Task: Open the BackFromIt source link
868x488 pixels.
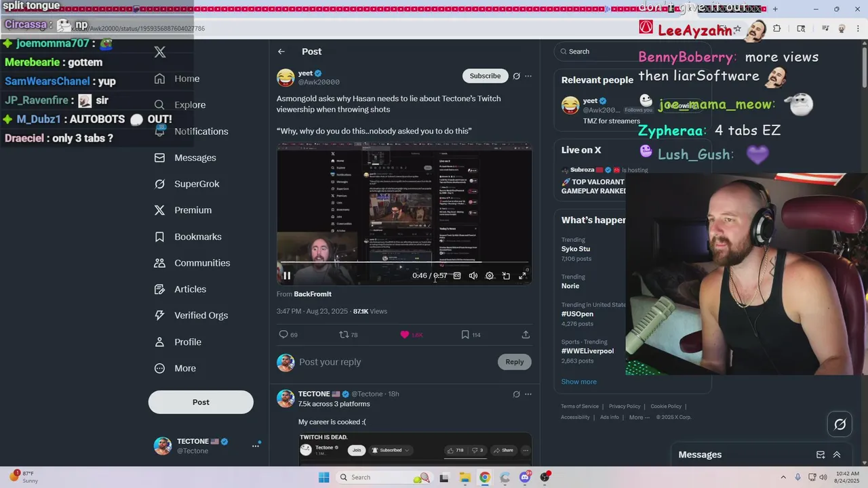Action: point(313,294)
